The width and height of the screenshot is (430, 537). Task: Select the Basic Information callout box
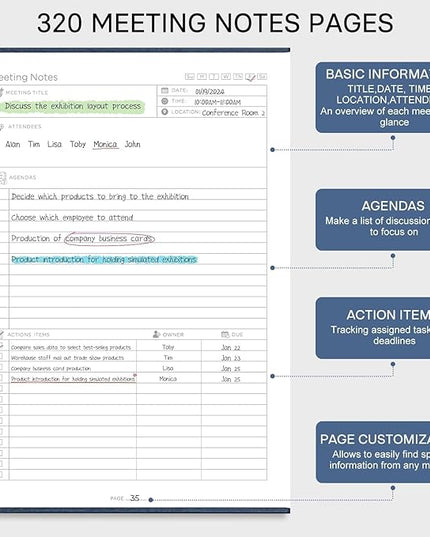click(372, 98)
